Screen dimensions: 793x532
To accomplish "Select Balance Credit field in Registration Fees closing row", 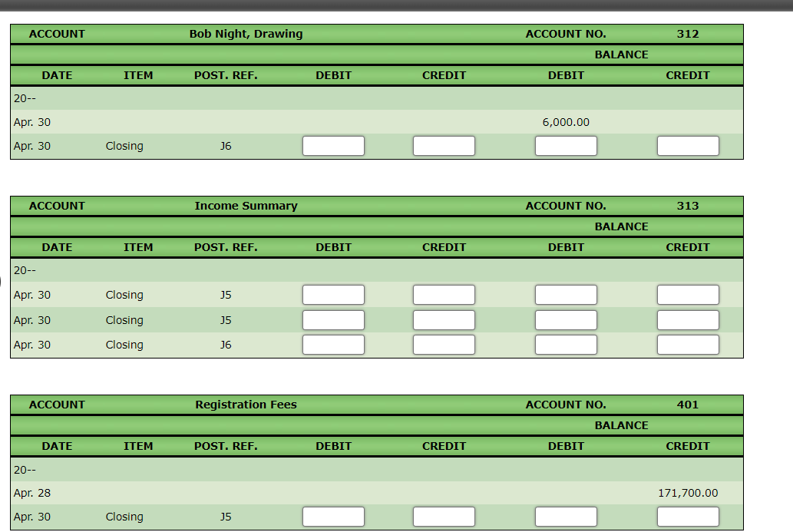I will click(x=688, y=517).
